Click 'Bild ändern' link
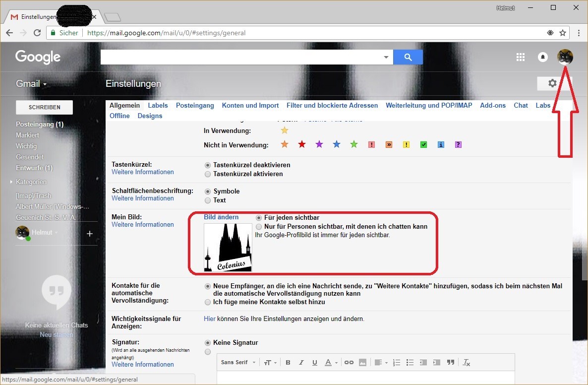This screenshot has width=588, height=385. tap(221, 217)
